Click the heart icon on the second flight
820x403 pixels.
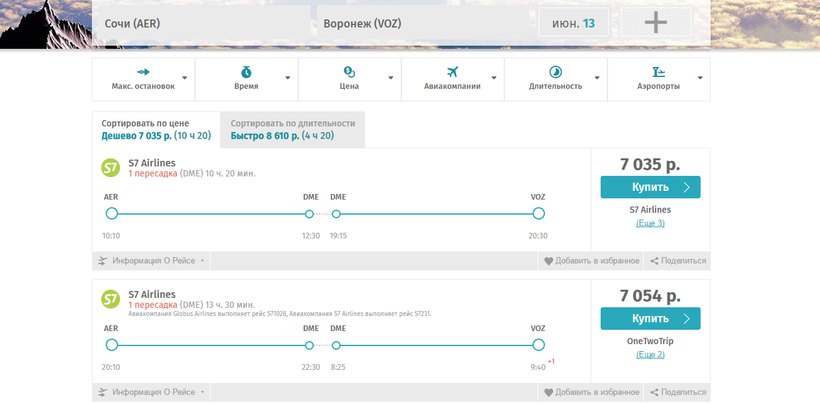(x=548, y=392)
